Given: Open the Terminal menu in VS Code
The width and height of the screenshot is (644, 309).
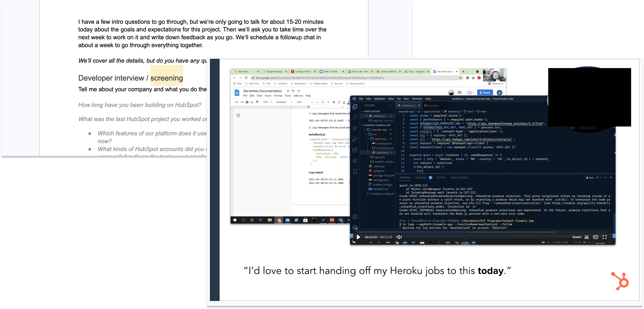Looking at the screenshot, I should click(417, 99).
